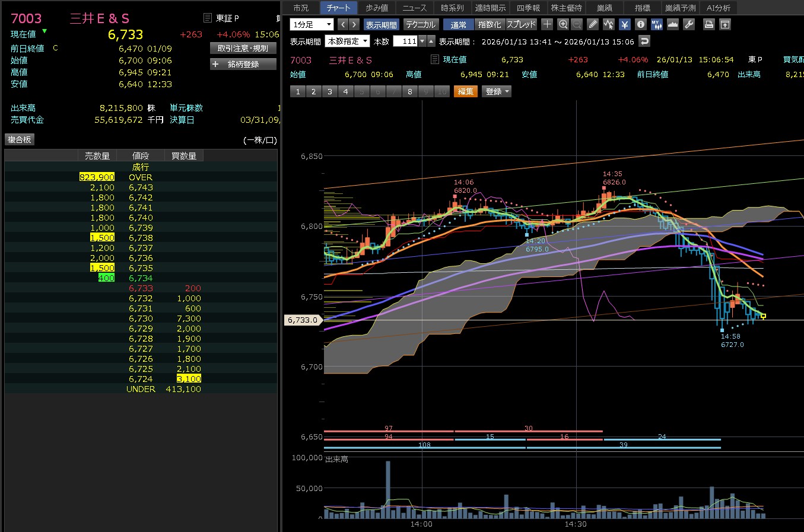This screenshot has width=804, height=532.
Task: Click the 銘柄登録 button
Action: coord(243,64)
